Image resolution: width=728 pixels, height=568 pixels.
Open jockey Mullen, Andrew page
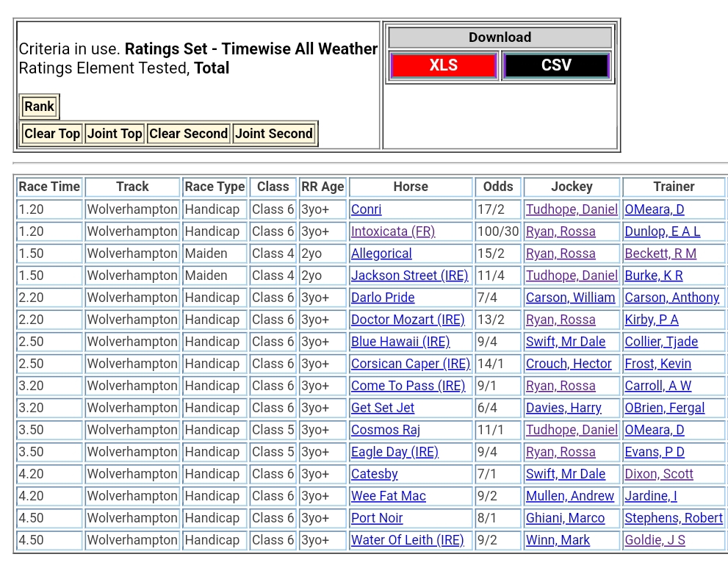[569, 496]
